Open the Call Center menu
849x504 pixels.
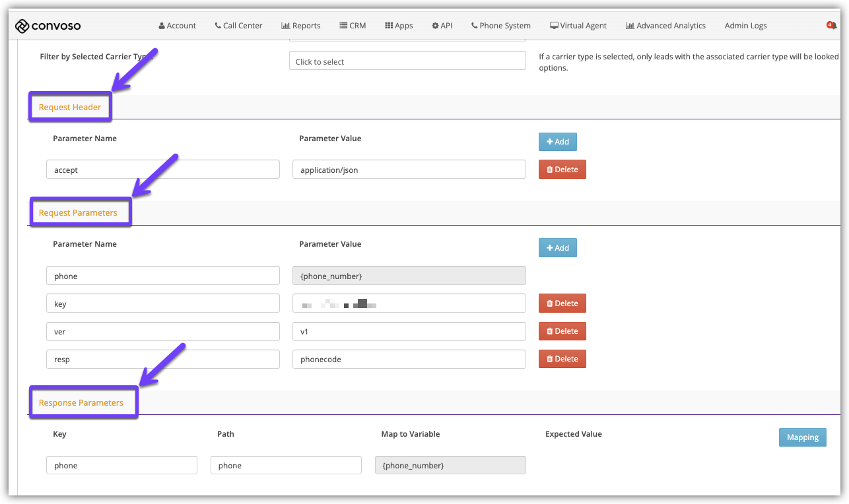(238, 26)
